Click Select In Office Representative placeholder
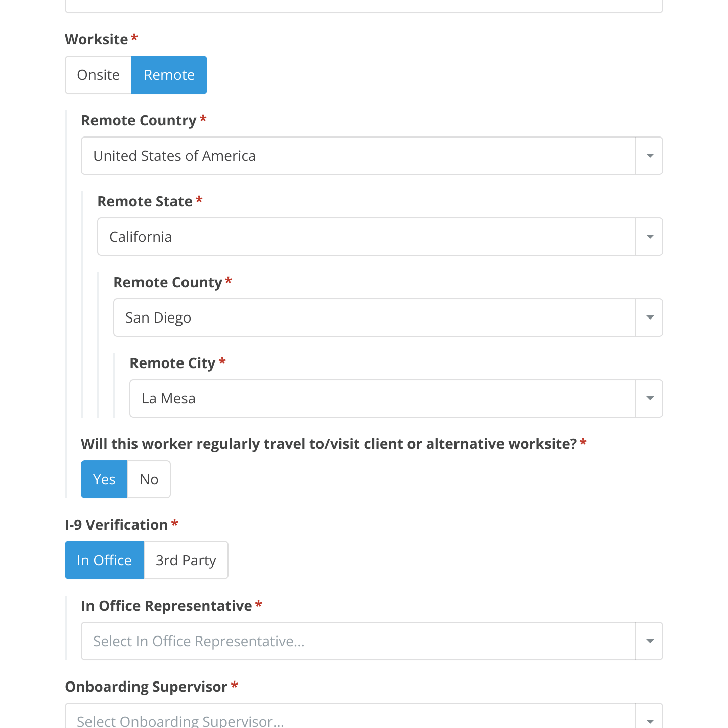Image resolution: width=728 pixels, height=728 pixels. coord(199,641)
